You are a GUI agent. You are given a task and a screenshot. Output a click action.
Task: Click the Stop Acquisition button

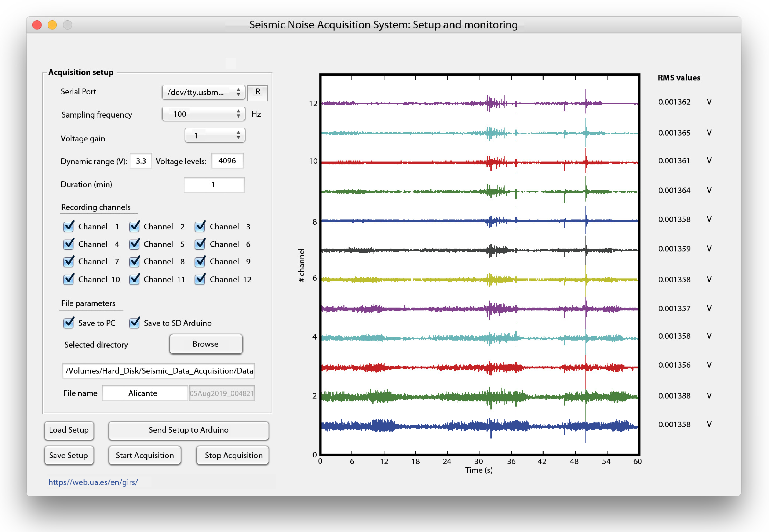pos(233,455)
